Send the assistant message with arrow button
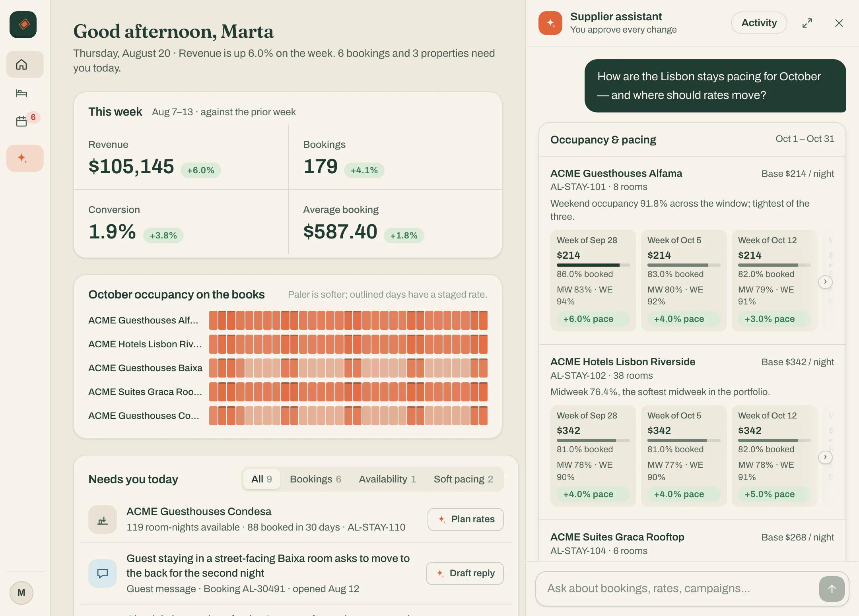This screenshot has height=616, width=859. click(832, 589)
